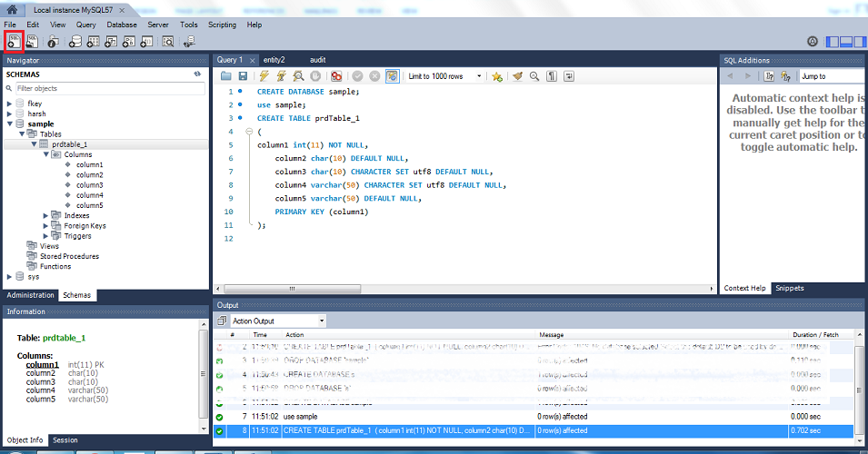Screen dimensions: 868x454
Task: Switch to the entity2 query tab
Action: click(x=274, y=59)
